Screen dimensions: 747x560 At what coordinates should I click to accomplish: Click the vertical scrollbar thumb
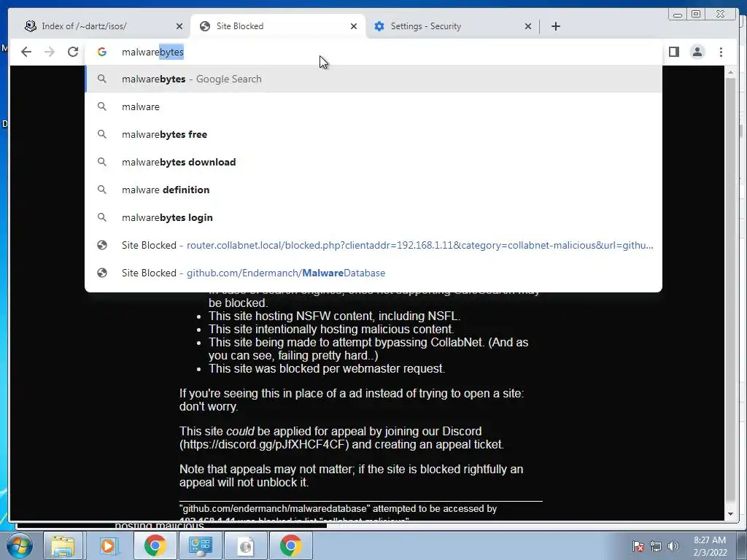730,290
